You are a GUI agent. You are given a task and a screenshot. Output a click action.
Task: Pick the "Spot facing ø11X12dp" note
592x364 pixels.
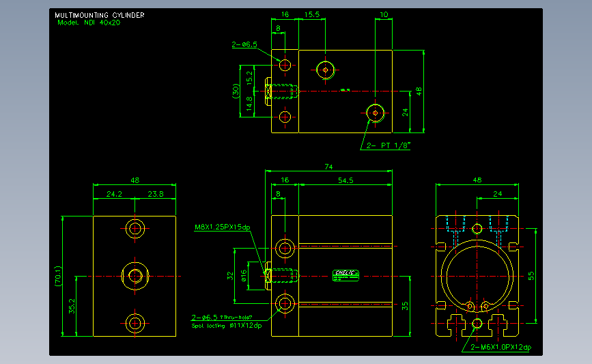coord(226,326)
